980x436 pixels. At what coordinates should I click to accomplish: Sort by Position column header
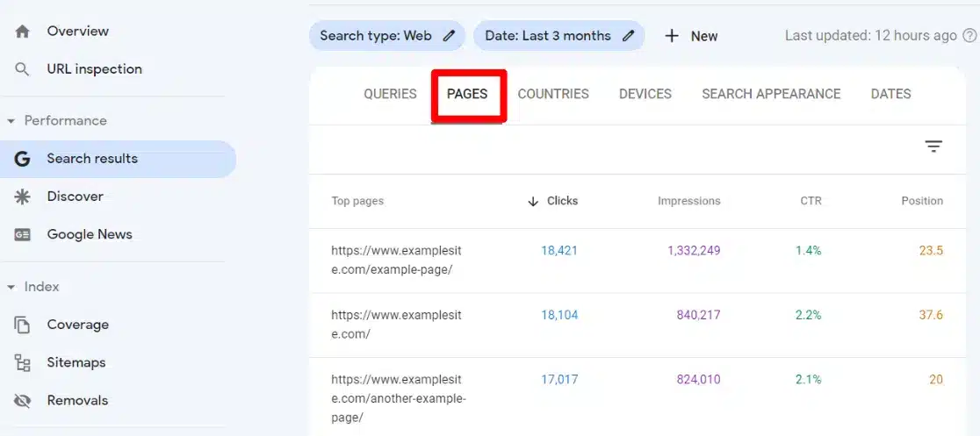pyautogui.click(x=922, y=201)
